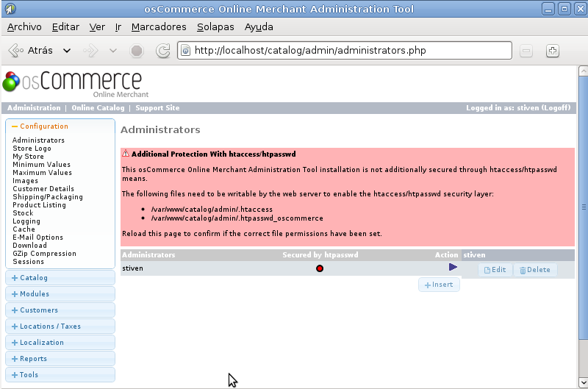
Task: Edit the stiven administrator
Action: point(495,270)
